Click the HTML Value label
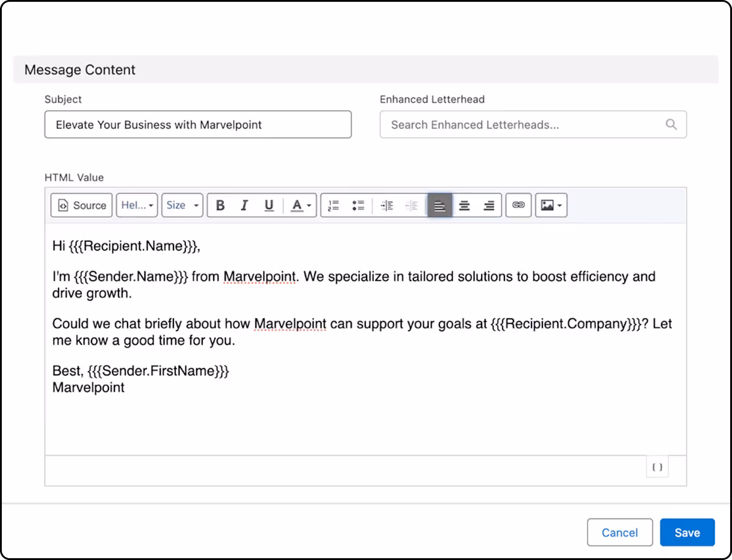This screenshot has height=560, width=732. (74, 178)
